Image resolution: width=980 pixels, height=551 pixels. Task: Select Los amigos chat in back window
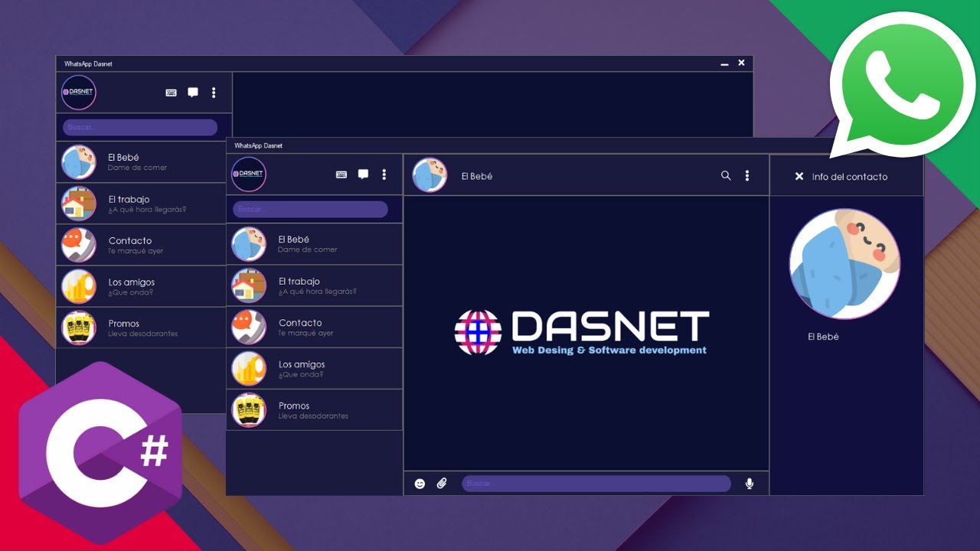coord(141,286)
